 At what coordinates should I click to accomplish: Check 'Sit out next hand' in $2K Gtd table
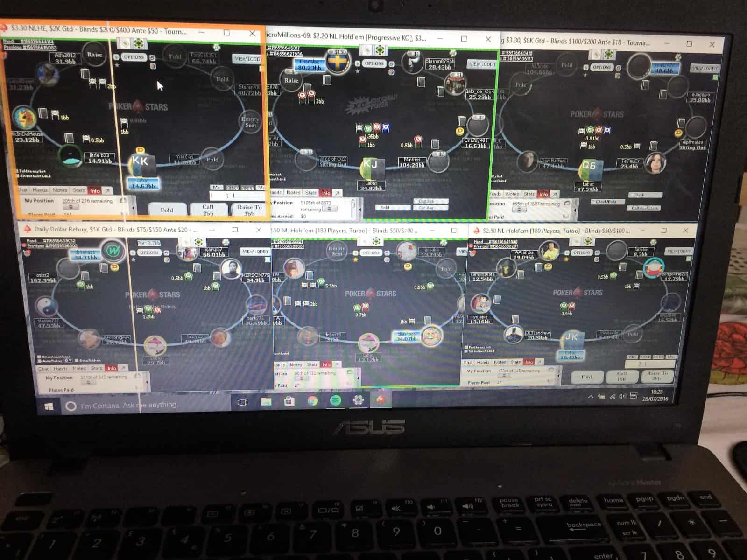[x=18, y=176]
